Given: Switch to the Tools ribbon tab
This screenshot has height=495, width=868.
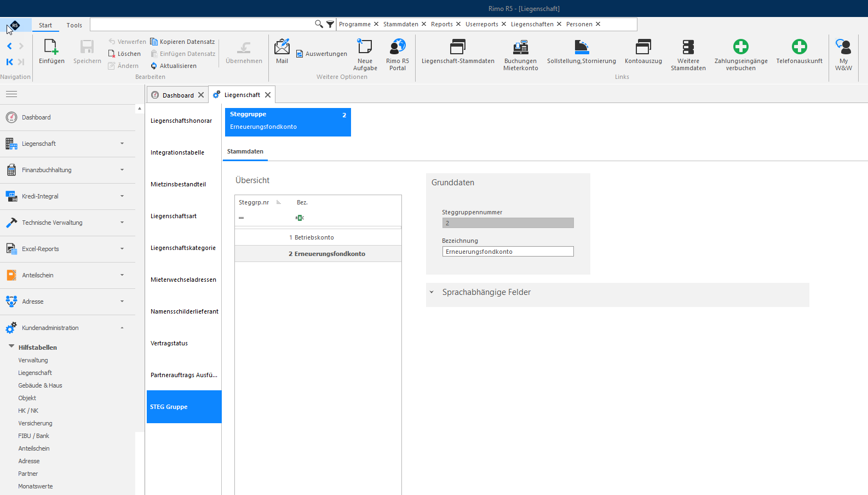Looking at the screenshot, I should [74, 25].
